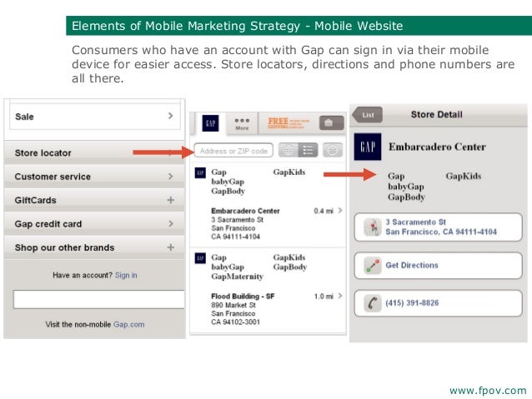Viewport: 532px width, 399px height.
Task: Click the Gap logo in Store Detail
Action: 368,147
